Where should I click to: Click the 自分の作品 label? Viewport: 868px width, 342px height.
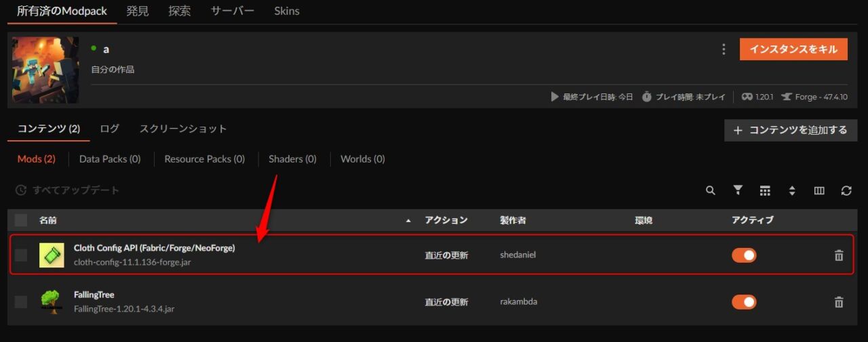coord(113,70)
